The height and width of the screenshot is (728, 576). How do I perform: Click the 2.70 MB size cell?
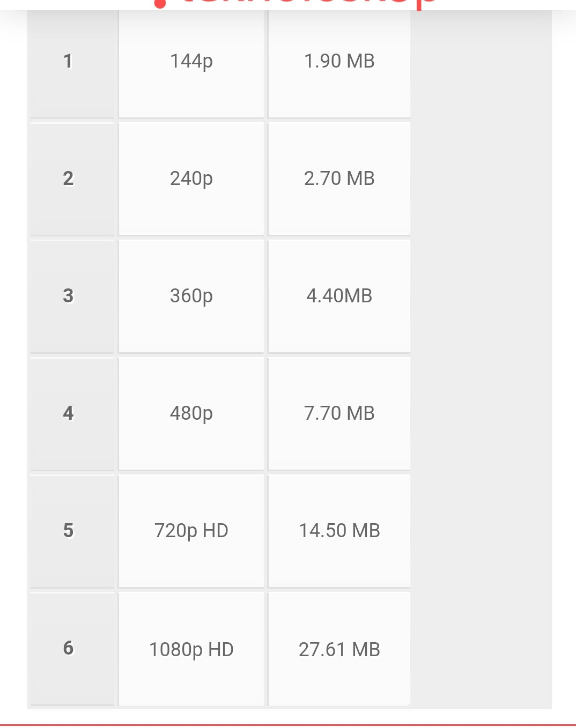pyautogui.click(x=339, y=179)
